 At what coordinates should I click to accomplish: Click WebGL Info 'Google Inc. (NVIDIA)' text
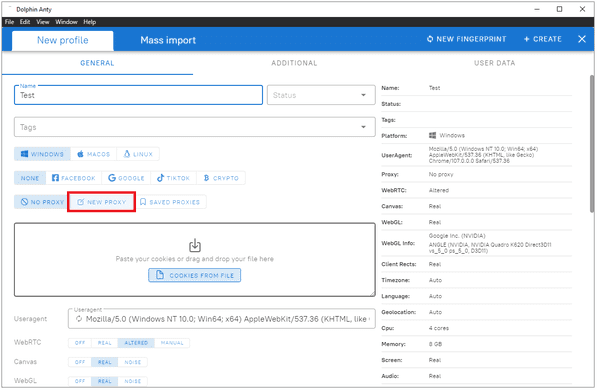tap(458, 236)
